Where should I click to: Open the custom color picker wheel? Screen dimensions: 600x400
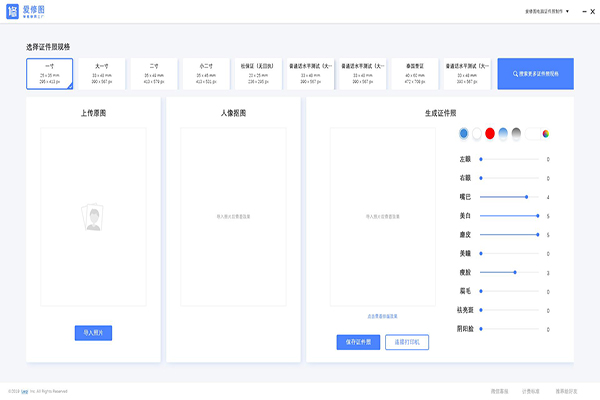click(x=546, y=133)
